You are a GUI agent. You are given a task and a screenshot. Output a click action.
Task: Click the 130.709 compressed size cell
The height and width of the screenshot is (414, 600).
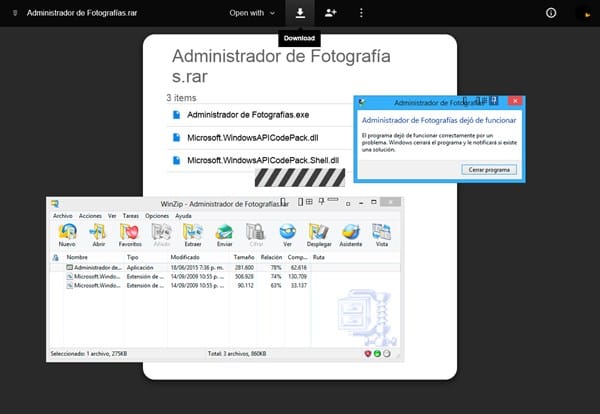pyautogui.click(x=297, y=276)
